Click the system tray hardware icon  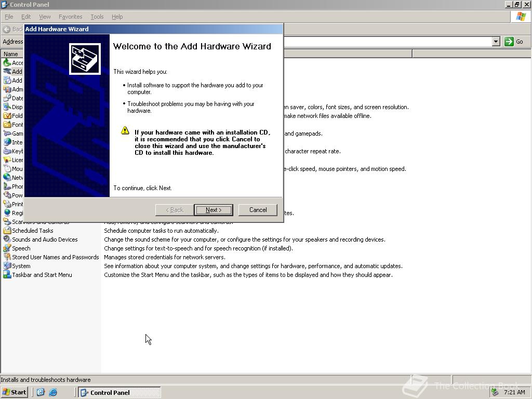[495, 392]
